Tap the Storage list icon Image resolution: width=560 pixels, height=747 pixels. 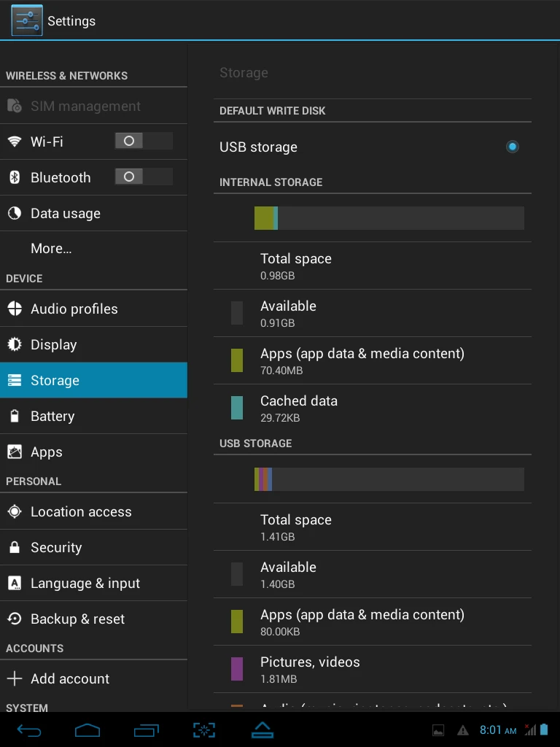(x=15, y=380)
